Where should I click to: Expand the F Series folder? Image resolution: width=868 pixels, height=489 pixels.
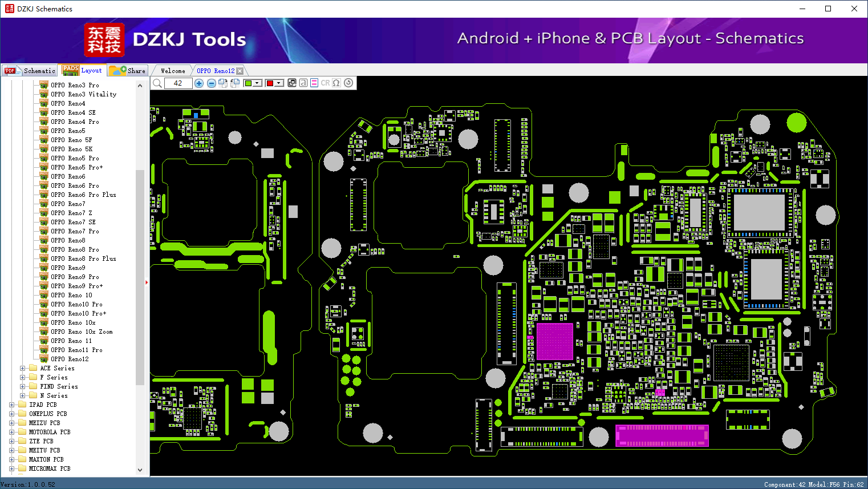[23, 377]
